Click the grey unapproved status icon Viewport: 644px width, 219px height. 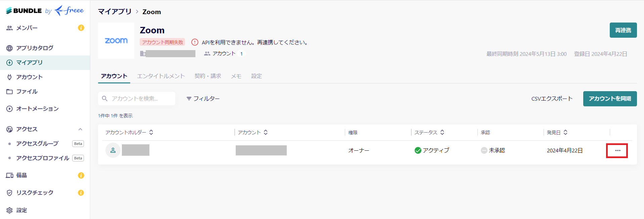(484, 150)
